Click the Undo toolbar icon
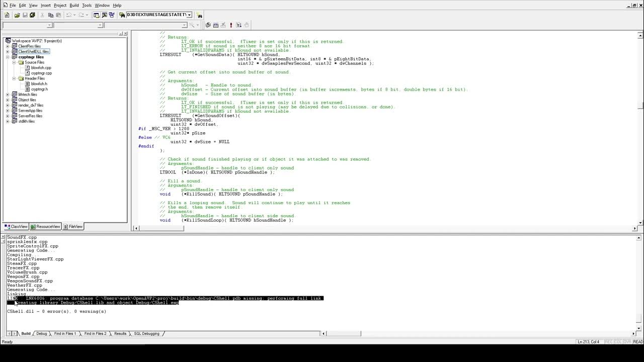 pos(69,15)
